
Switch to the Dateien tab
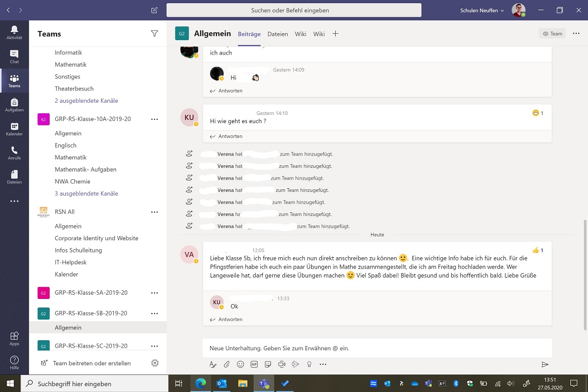(277, 33)
